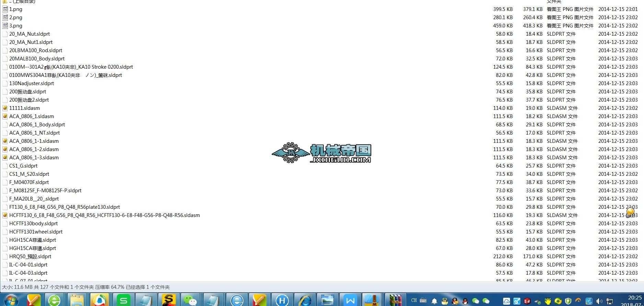Open the red SW tray icon

click(527, 301)
